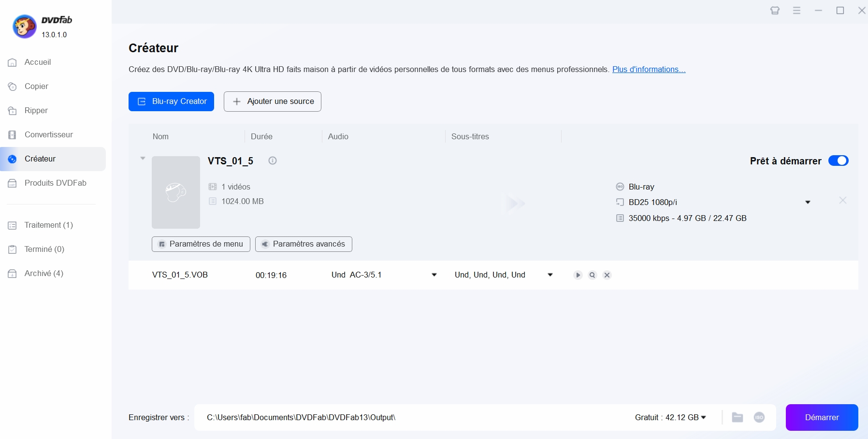
Task: Click Ajouter une source button
Action: click(x=273, y=102)
